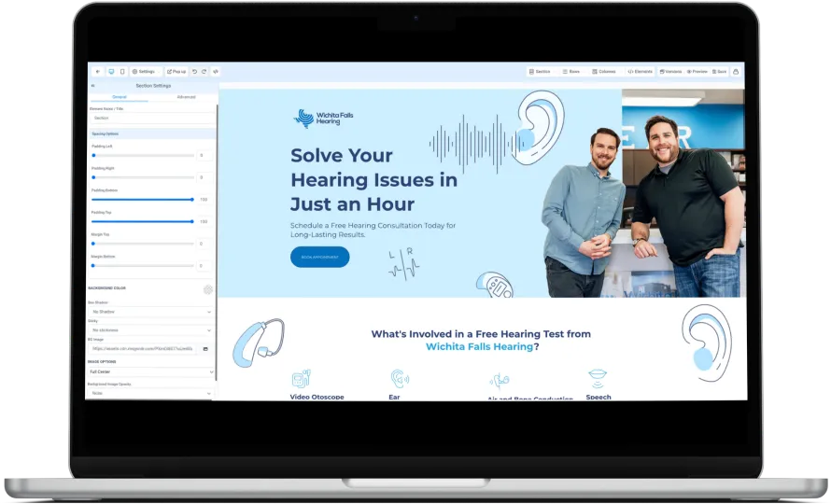Click the Speech lips icon

pyautogui.click(x=598, y=378)
